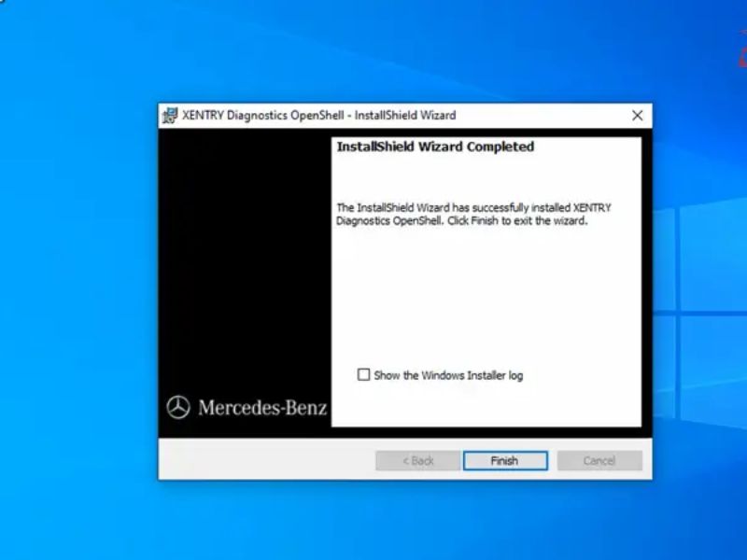Click the first line of the success message
Screen dimensions: 747x560
click(473, 207)
